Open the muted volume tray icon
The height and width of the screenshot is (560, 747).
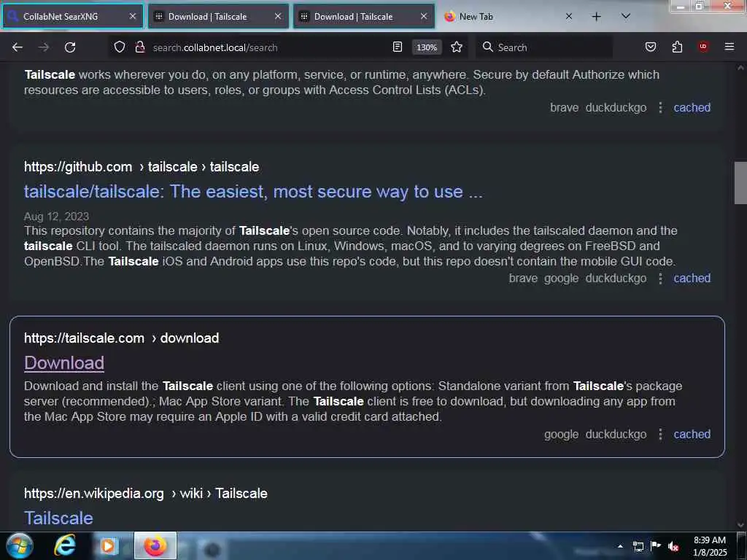673,546
